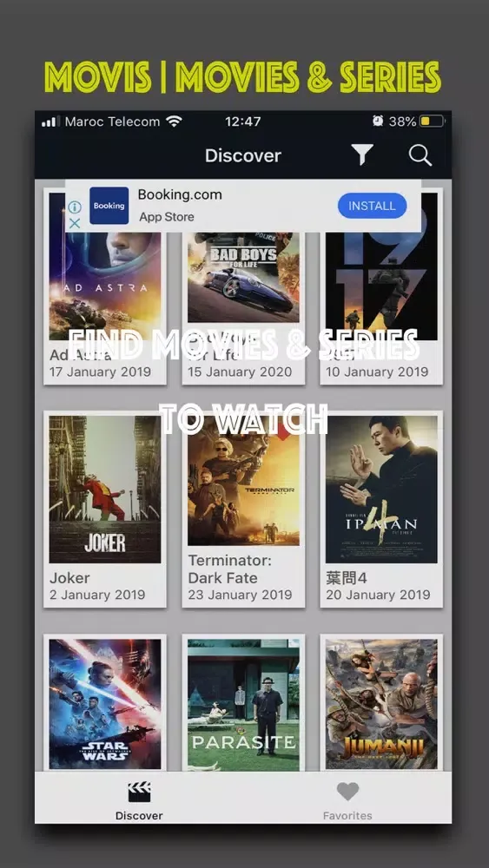Viewport: 489px width, 868px height.
Task: Tap the Wi-Fi icon in status bar
Action: 174,122
